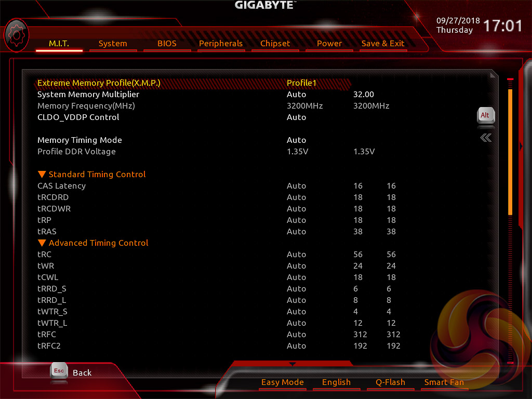This screenshot has height=399, width=532.
Task: Click the red arrow on right edge
Action: click(521, 147)
